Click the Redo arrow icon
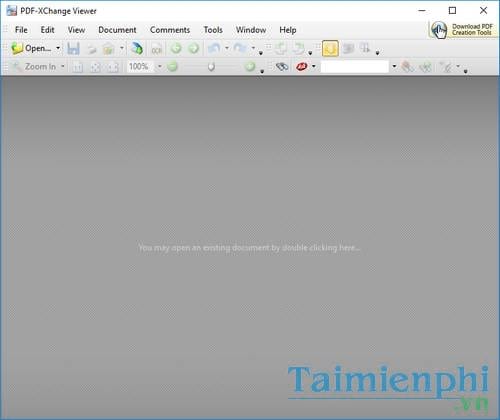Image resolution: width=500 pixels, height=420 pixels. 240,49
